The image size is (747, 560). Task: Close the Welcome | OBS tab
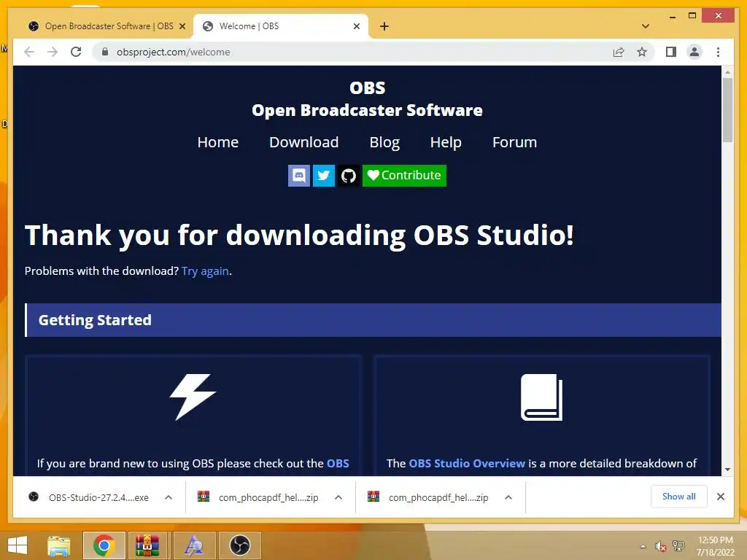point(356,26)
